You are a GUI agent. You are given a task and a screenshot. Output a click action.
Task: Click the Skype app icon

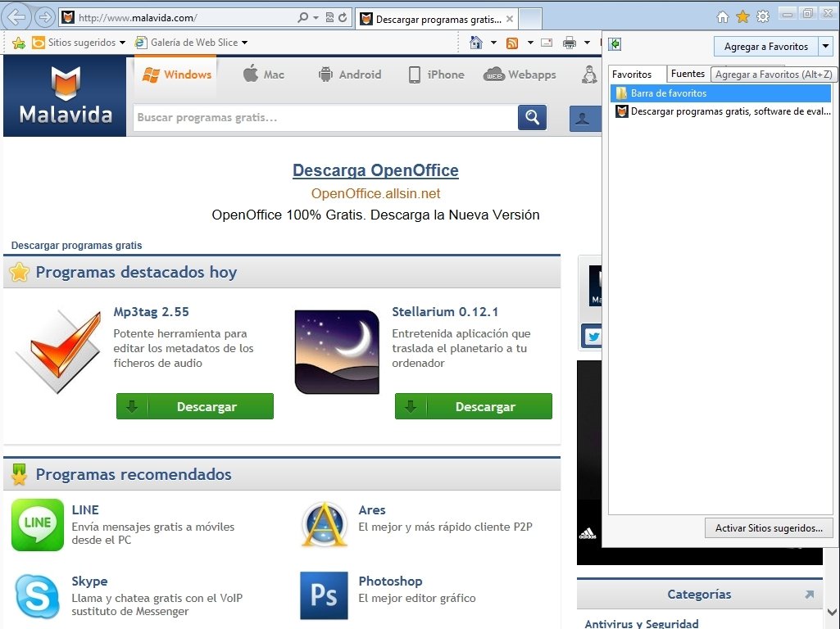pyautogui.click(x=38, y=596)
